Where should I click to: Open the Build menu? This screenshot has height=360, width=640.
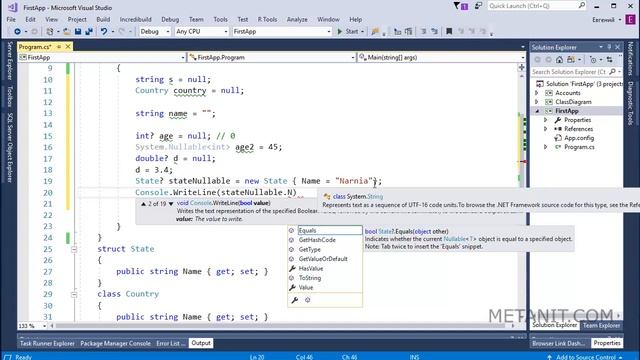point(103,19)
